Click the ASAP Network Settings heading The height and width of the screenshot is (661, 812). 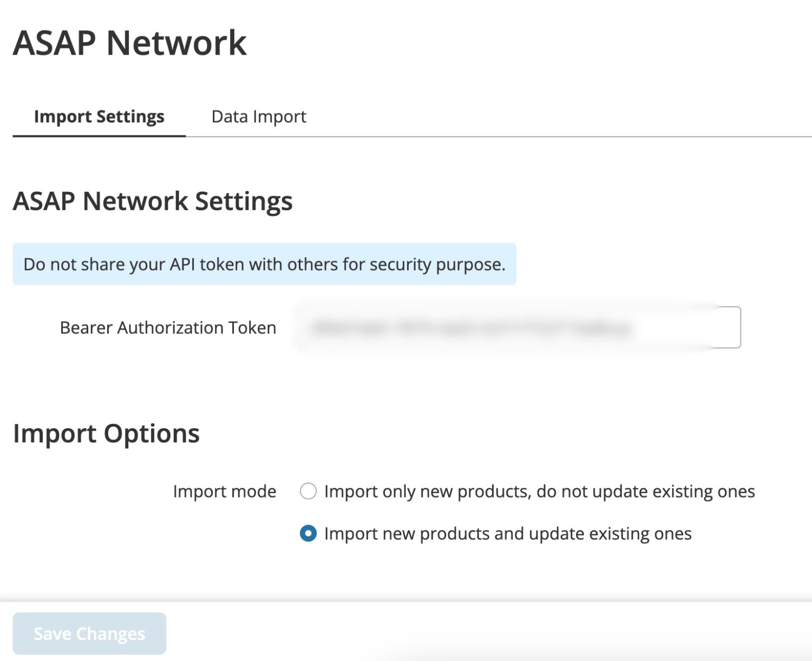click(153, 201)
